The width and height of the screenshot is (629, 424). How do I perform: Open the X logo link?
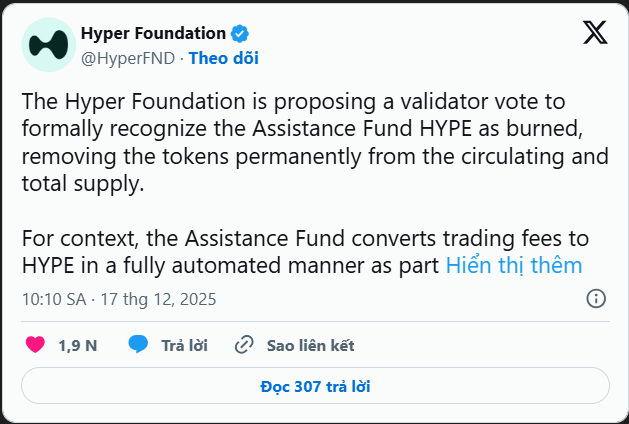595,33
